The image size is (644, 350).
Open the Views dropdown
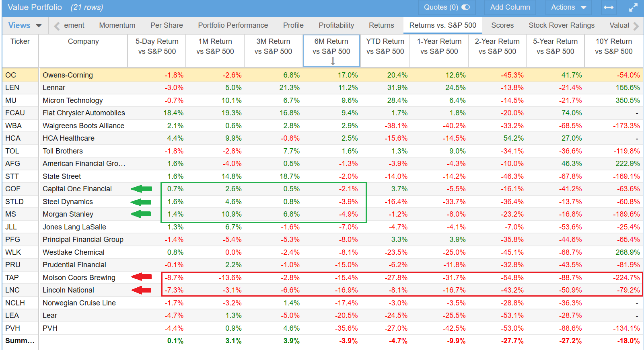point(25,25)
